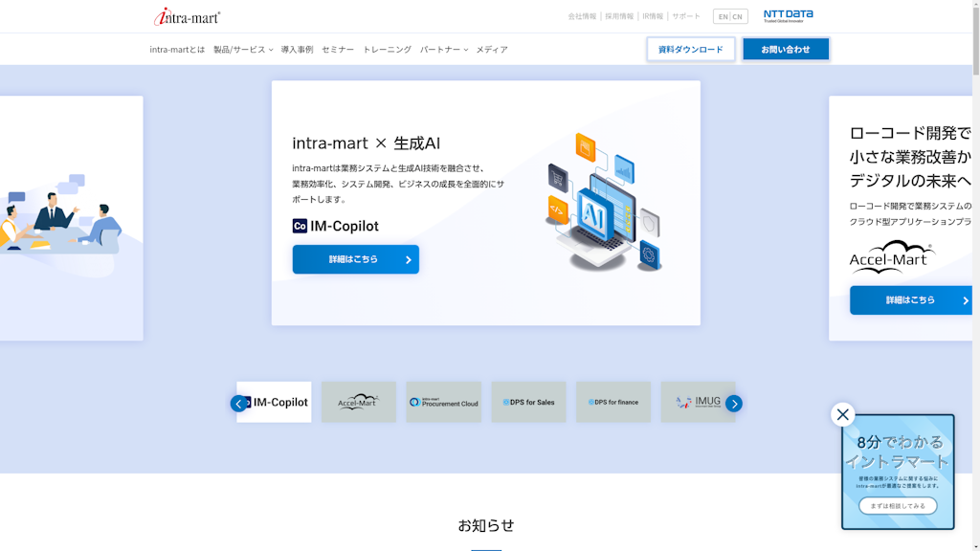980x551 pixels.
Task: Click the 資料ダウンロード button
Action: 690,50
